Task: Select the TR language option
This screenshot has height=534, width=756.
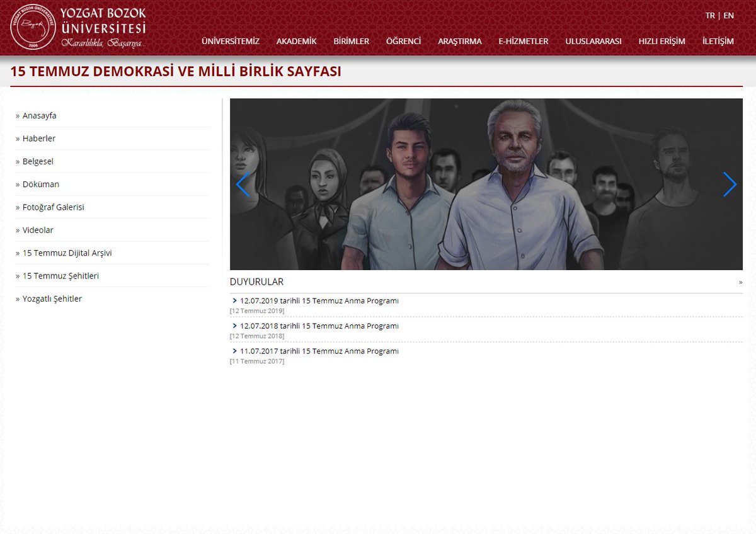Action: pos(710,15)
